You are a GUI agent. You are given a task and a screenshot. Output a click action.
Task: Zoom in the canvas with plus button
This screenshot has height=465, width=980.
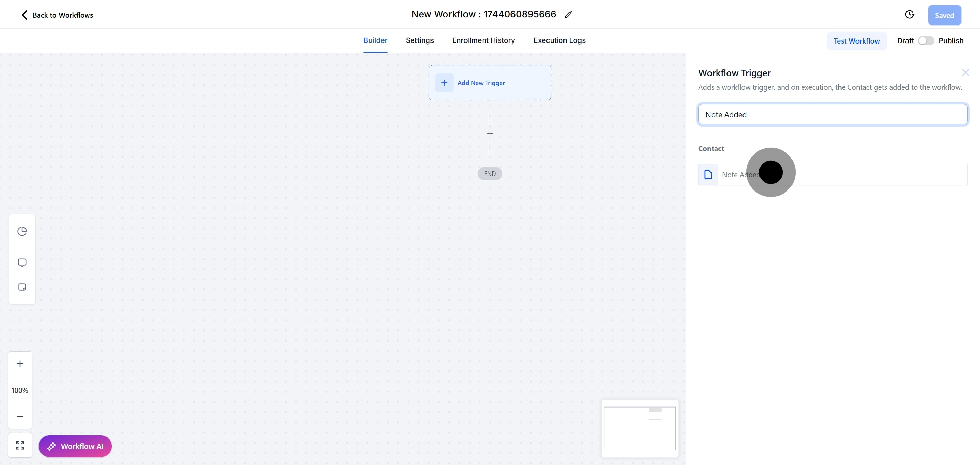tap(20, 364)
